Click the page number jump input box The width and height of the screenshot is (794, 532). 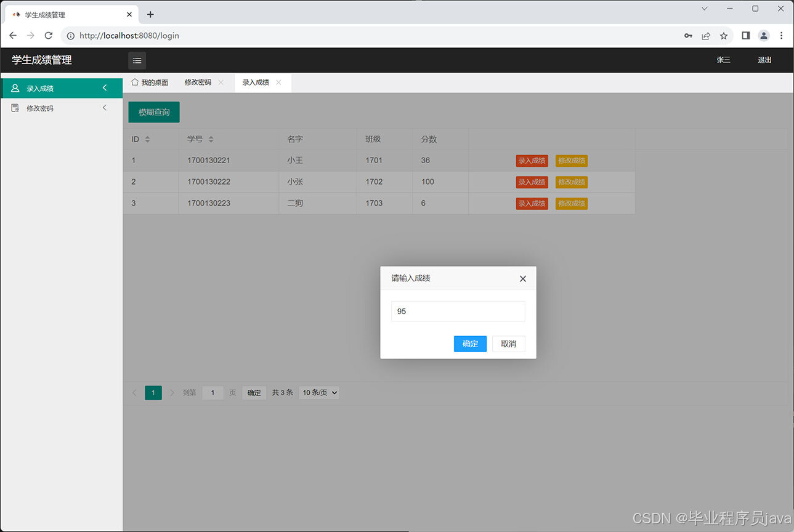213,393
